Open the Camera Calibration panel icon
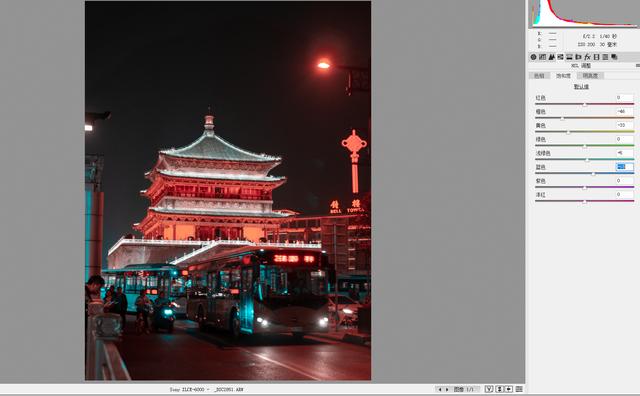 [x=596, y=57]
